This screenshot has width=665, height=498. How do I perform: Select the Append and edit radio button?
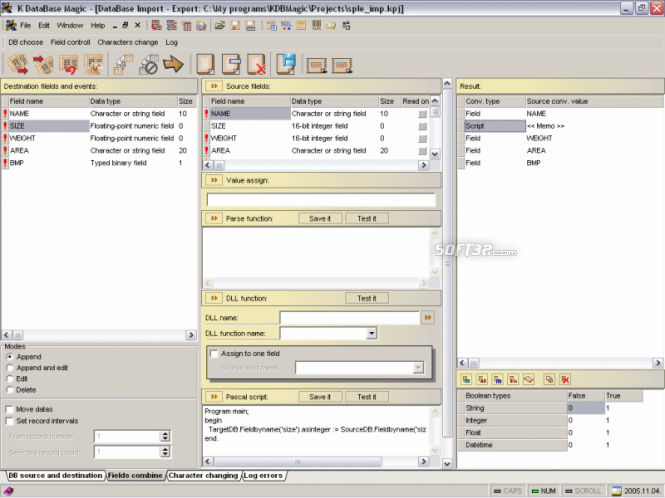[x=10, y=368]
